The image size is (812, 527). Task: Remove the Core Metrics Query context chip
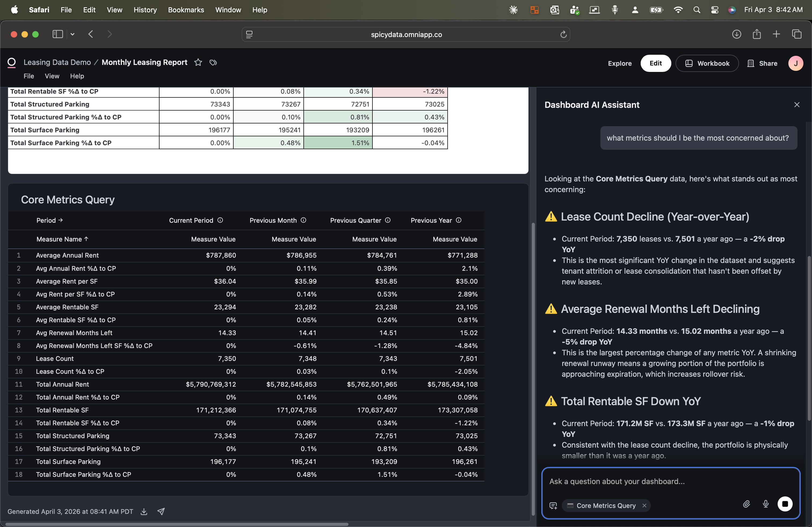point(644,506)
